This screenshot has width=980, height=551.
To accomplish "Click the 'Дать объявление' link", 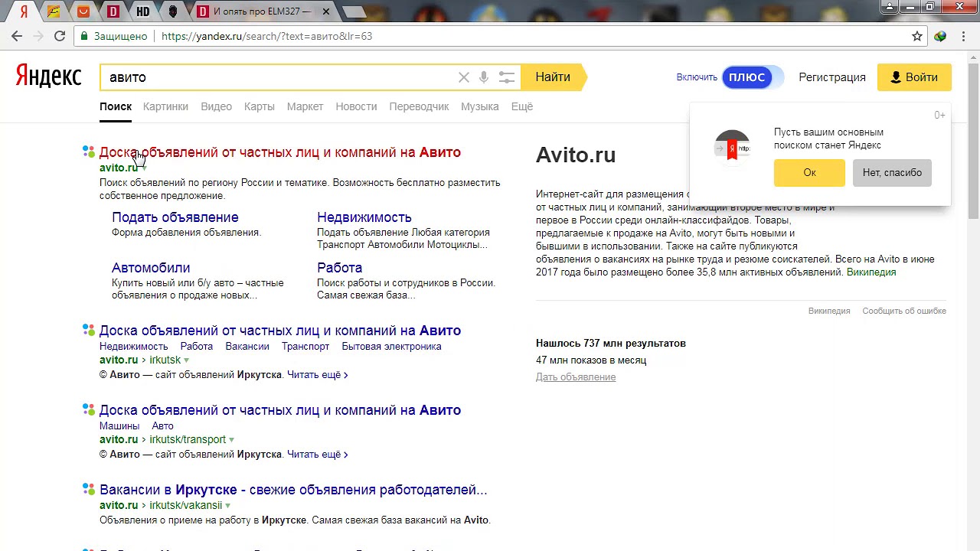I will pyautogui.click(x=576, y=377).
